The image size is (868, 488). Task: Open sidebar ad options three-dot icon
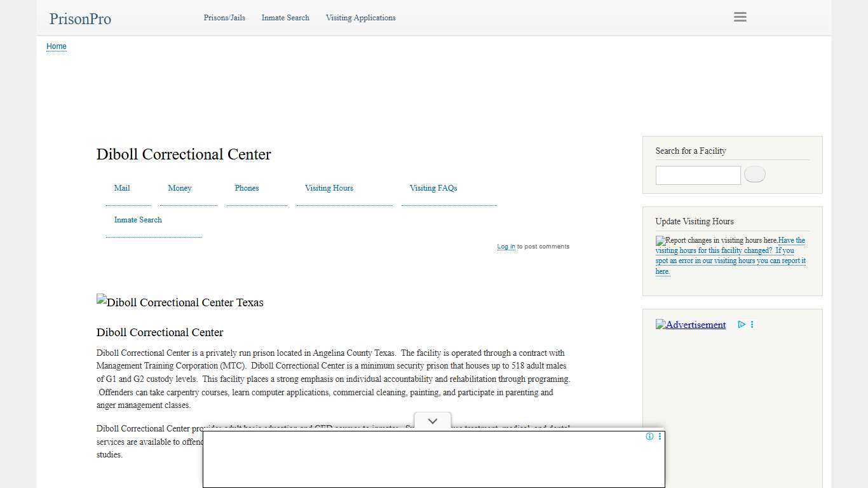coord(752,325)
